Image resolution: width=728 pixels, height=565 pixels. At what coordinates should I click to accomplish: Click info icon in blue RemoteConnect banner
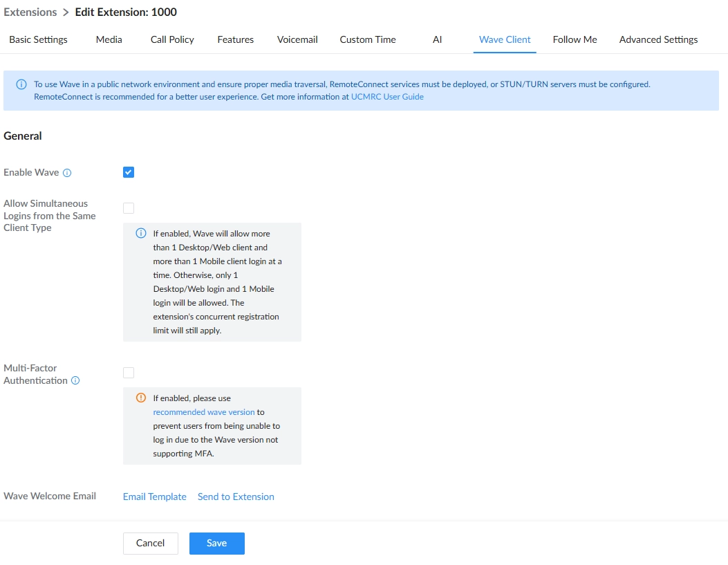(21, 84)
